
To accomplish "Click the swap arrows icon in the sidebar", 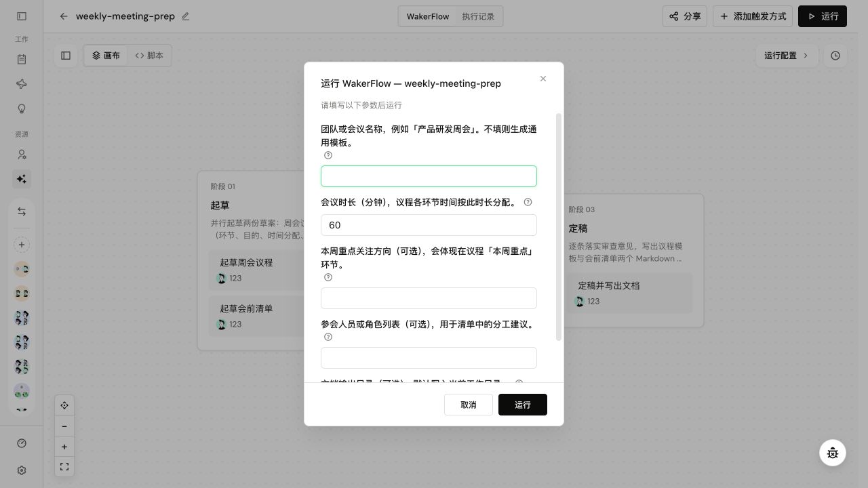I will tap(22, 211).
